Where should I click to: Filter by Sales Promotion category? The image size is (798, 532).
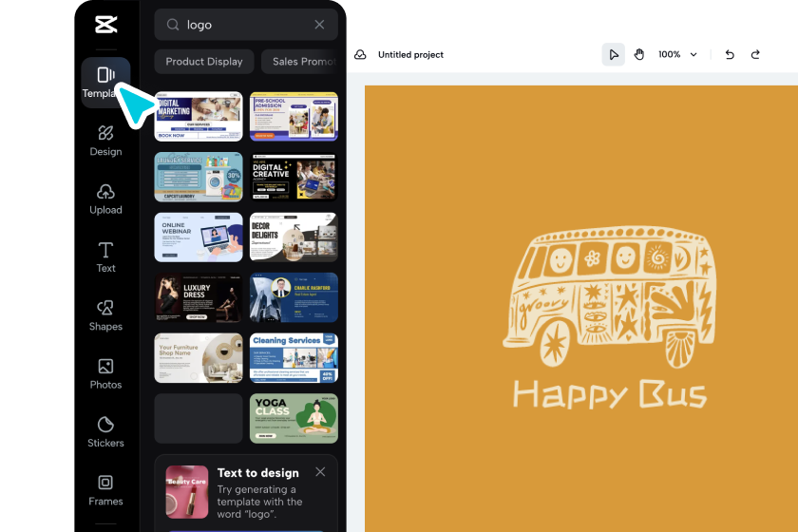[x=298, y=62]
